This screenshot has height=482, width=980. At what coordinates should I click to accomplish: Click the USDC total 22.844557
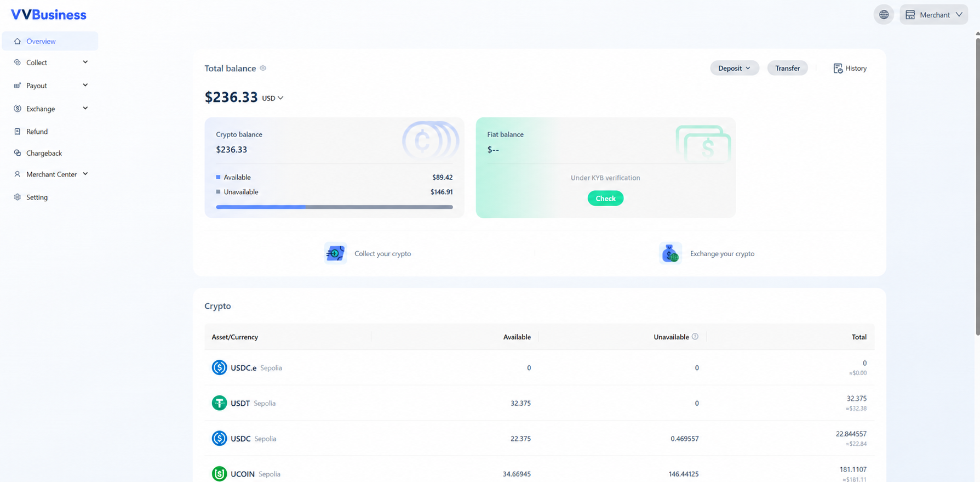click(851, 434)
